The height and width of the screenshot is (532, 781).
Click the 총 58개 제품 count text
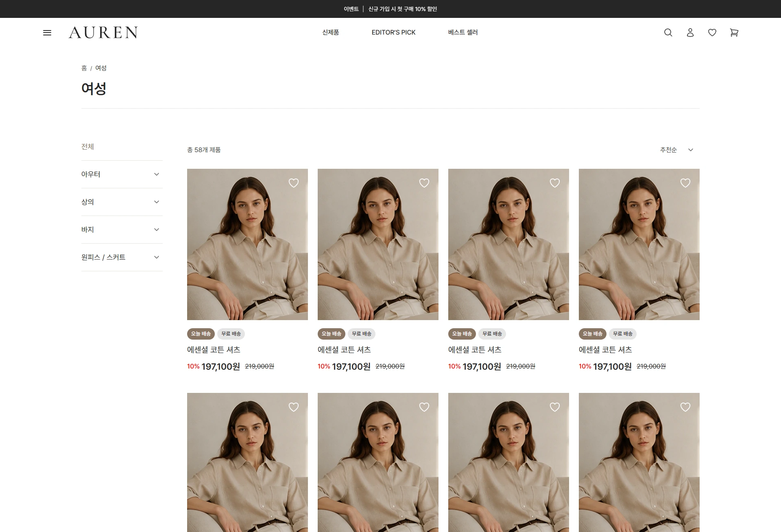pyautogui.click(x=204, y=150)
